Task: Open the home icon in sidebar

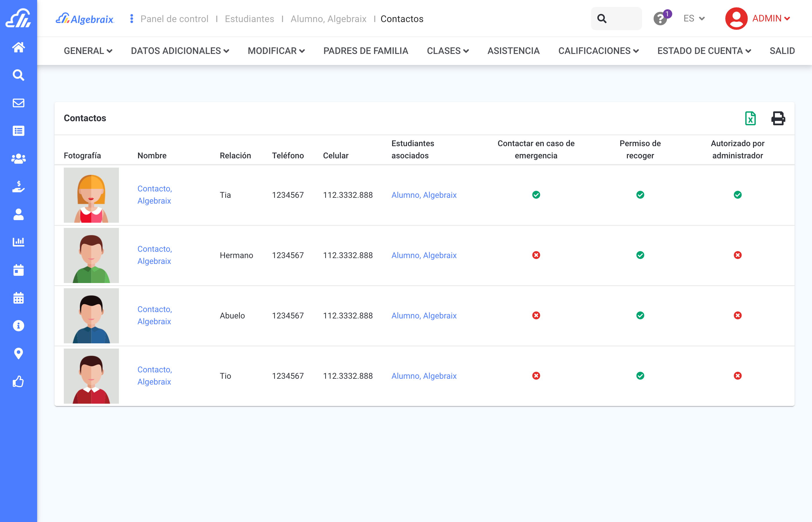Action: tap(18, 47)
